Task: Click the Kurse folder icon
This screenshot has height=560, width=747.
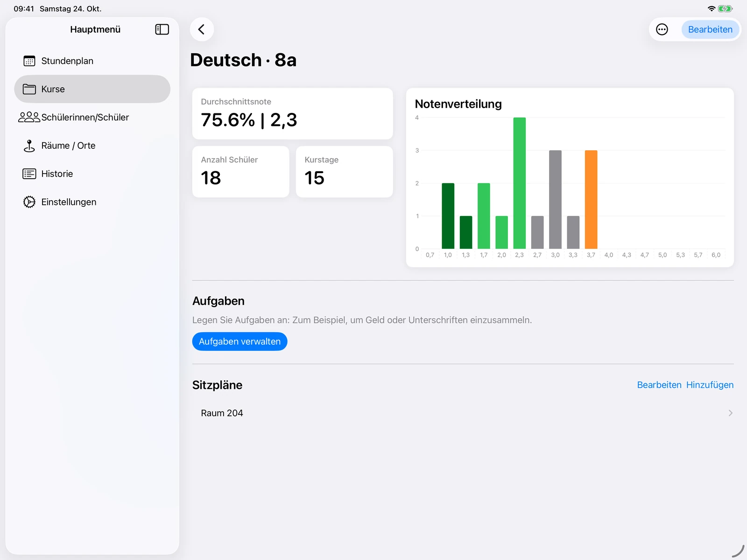Action: coord(29,89)
